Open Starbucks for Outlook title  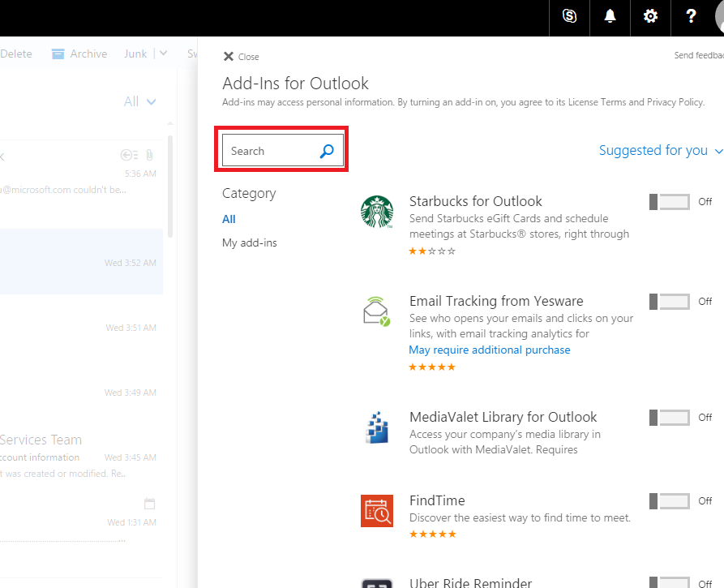476,201
